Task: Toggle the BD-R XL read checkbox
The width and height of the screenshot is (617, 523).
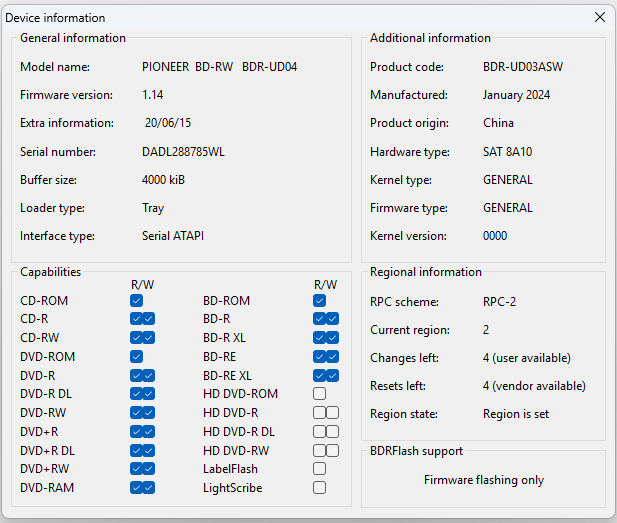Action: 320,338
